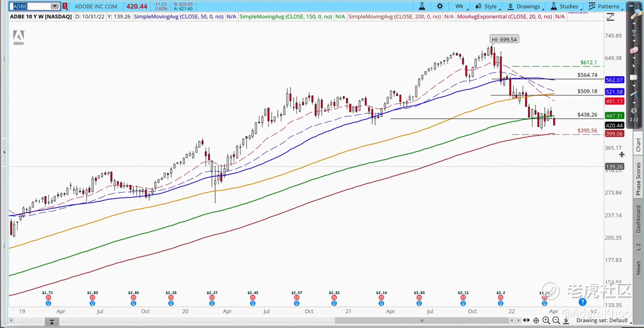Open the Wk timeframe dropdown

pyautogui.click(x=460, y=6)
